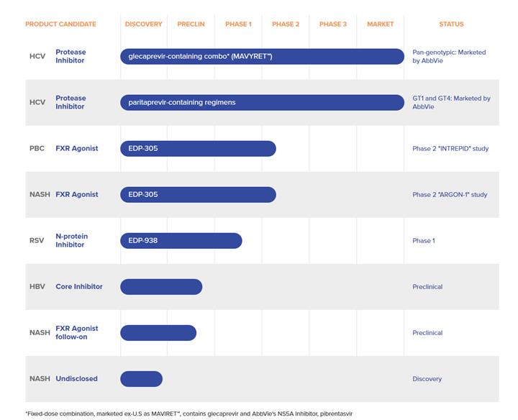
Task: Click the fixed-dose combination footnote text
Action: (189, 414)
